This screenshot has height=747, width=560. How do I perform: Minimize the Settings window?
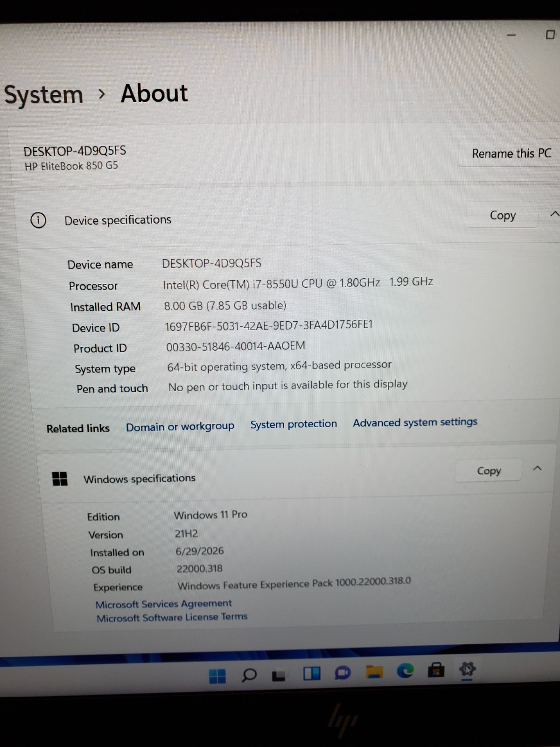pyautogui.click(x=511, y=35)
